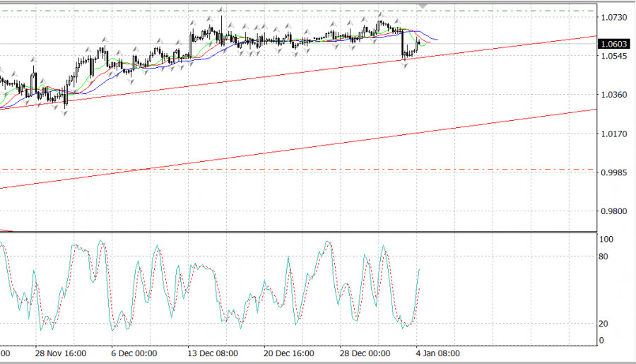The image size is (636, 364).
Task: Click the gray chart shift triangle marker
Action: 423,4
